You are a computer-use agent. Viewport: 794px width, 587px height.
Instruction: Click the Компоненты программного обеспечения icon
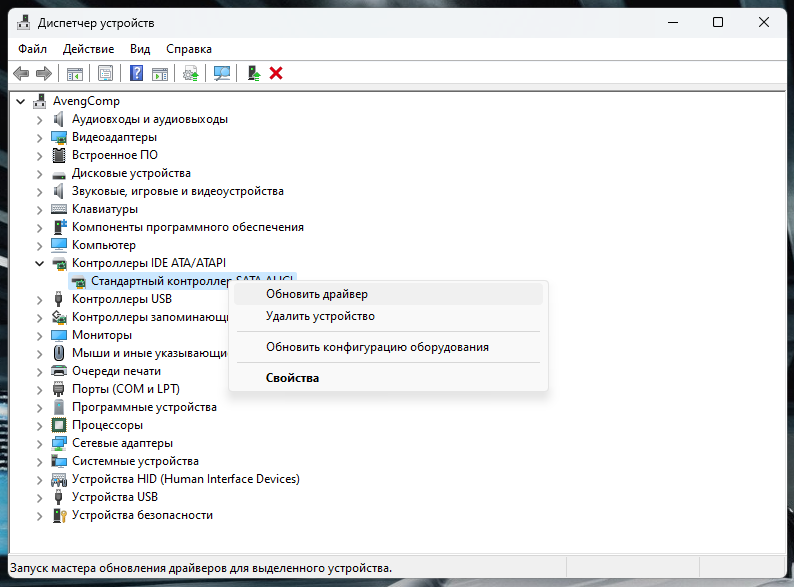click(60, 227)
